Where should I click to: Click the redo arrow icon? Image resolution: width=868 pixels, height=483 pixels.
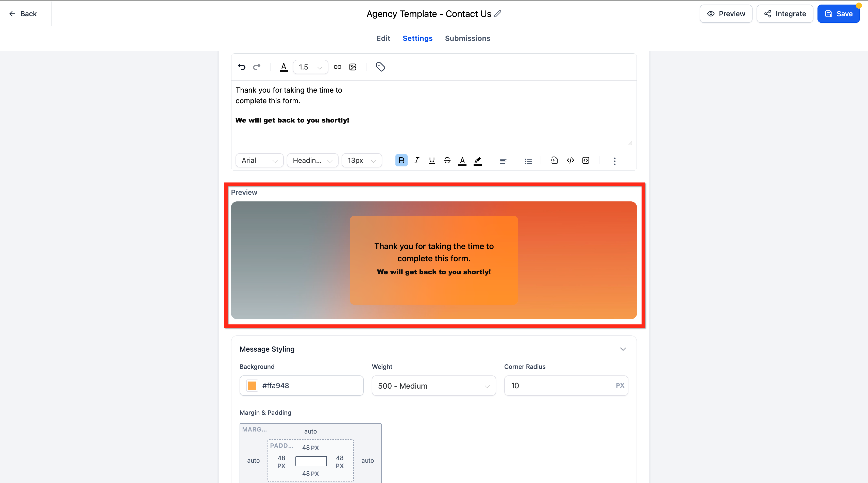click(257, 67)
